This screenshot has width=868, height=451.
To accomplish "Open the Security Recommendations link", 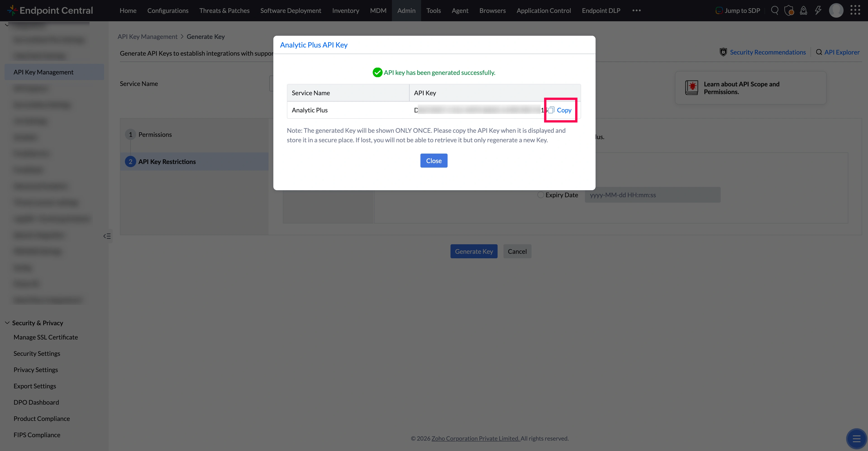I will pos(768,52).
